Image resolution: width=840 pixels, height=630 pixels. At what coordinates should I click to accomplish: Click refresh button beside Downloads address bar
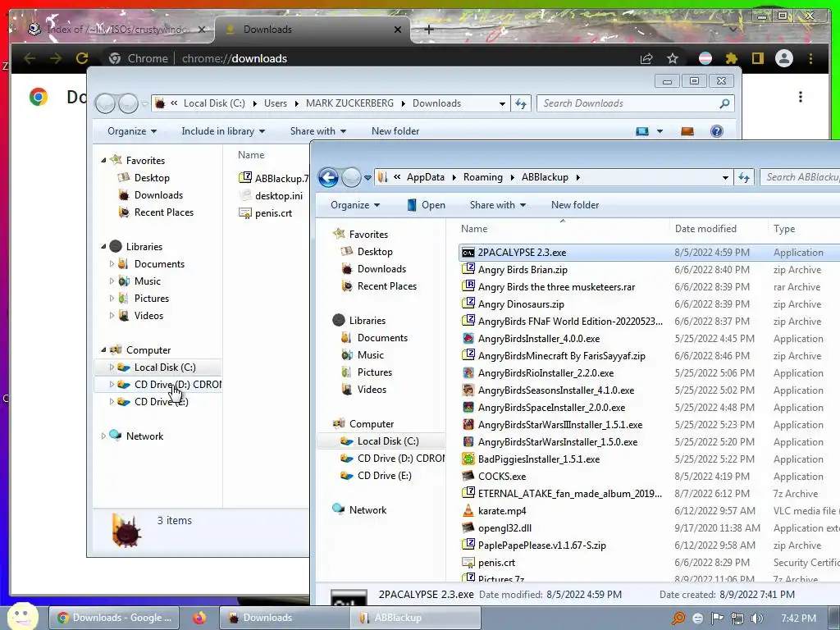click(521, 103)
